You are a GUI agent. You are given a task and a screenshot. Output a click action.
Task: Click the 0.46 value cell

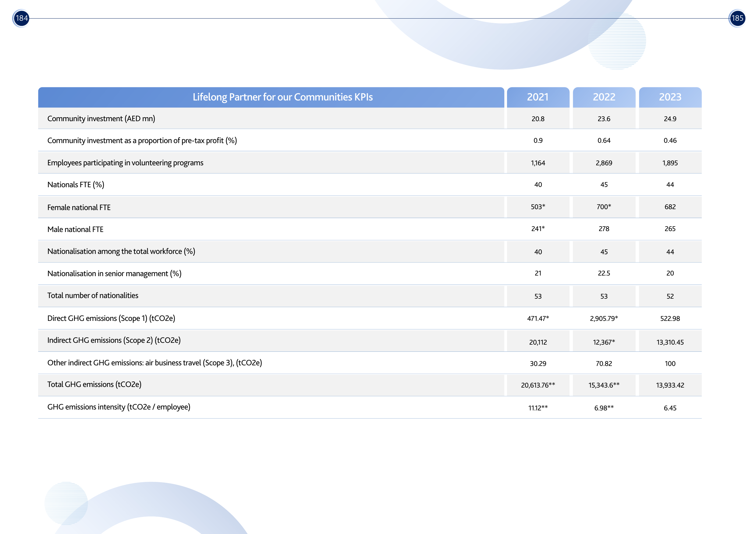pos(670,140)
